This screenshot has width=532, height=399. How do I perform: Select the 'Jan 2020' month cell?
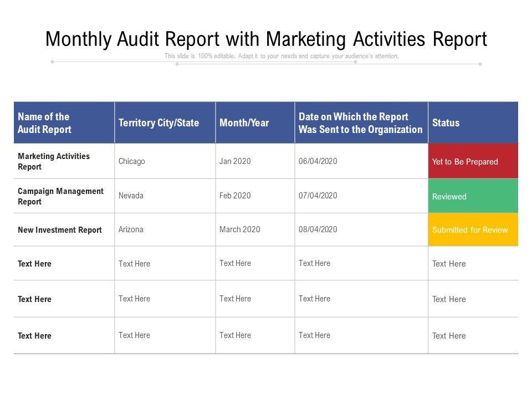255,161
